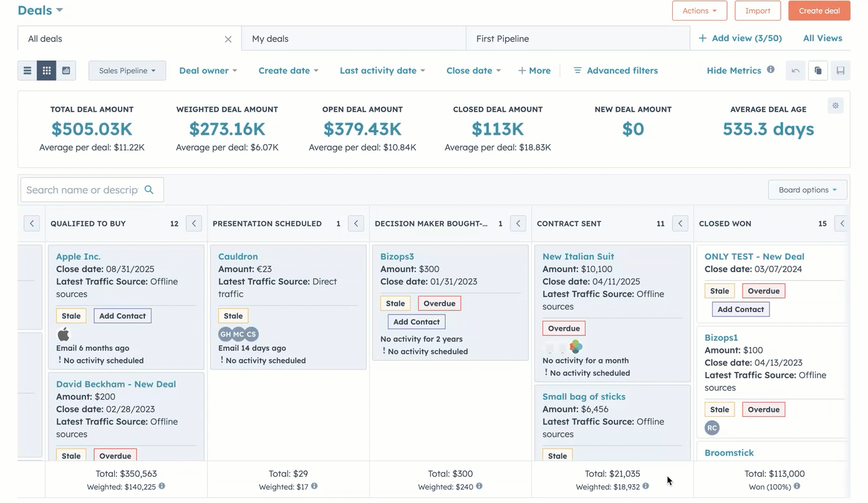This screenshot has width=868, height=503.
Task: Open Board options dropdown
Action: point(808,190)
